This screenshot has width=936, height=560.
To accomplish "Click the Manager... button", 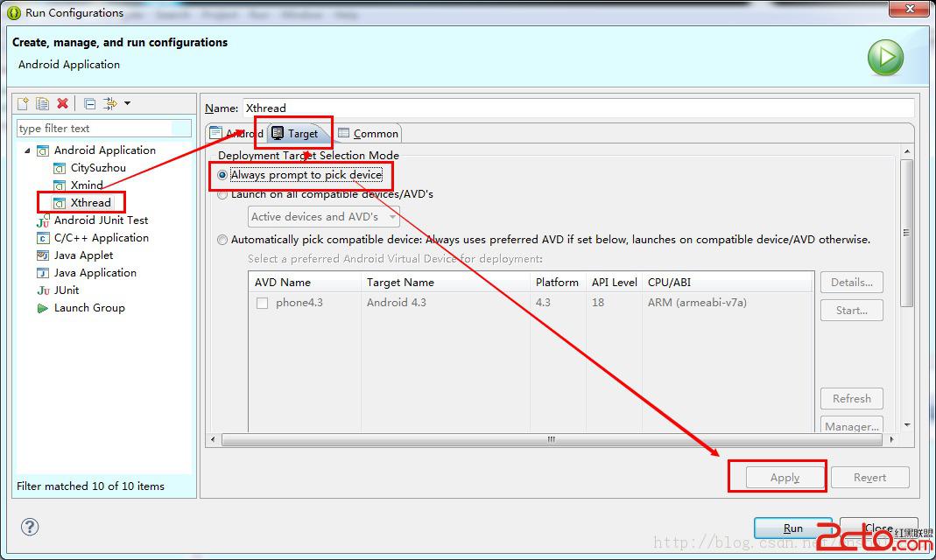I will [852, 424].
